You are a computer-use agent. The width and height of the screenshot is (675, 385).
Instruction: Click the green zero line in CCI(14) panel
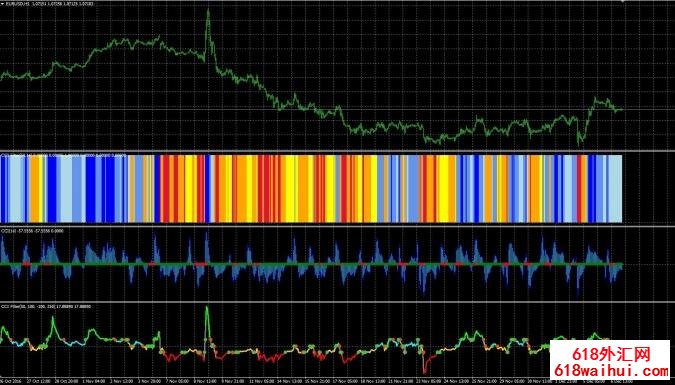coord(311,264)
